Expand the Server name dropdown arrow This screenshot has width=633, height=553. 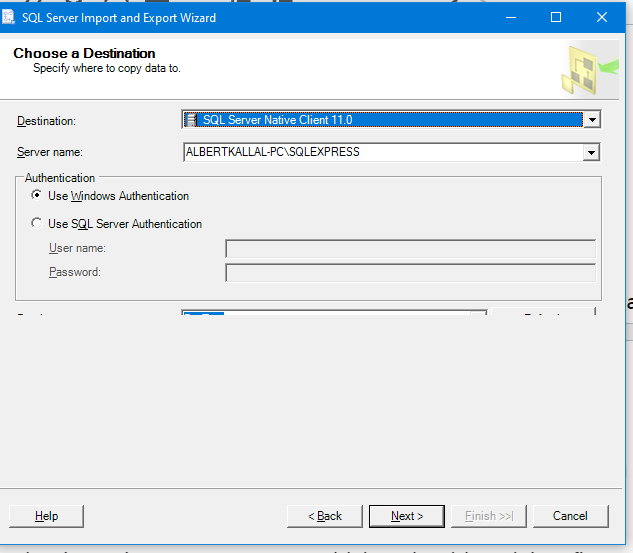(x=591, y=153)
